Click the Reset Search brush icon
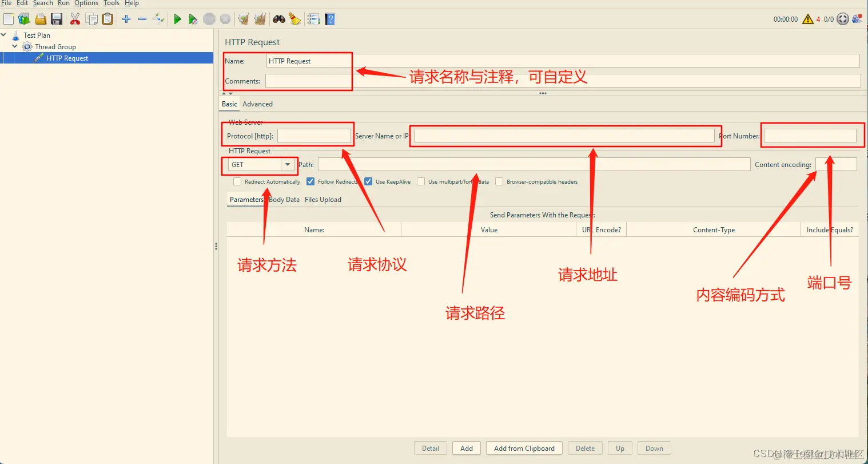Image resolution: width=868 pixels, height=464 pixels. point(295,19)
